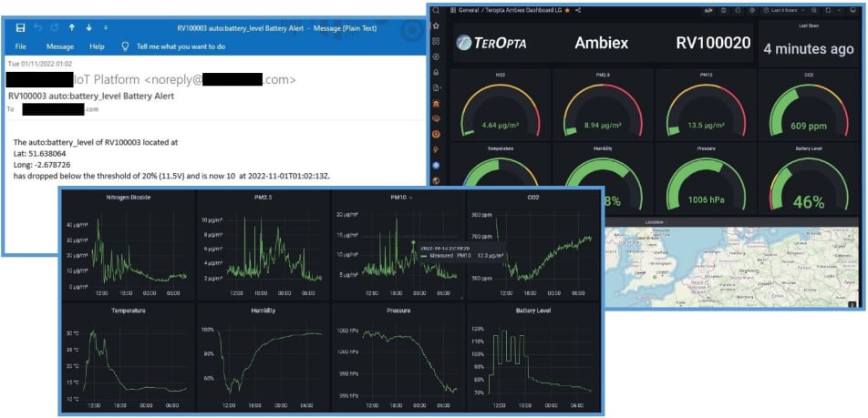Open the File menu in the message window
Screen dimensions: 868x418
point(20,46)
